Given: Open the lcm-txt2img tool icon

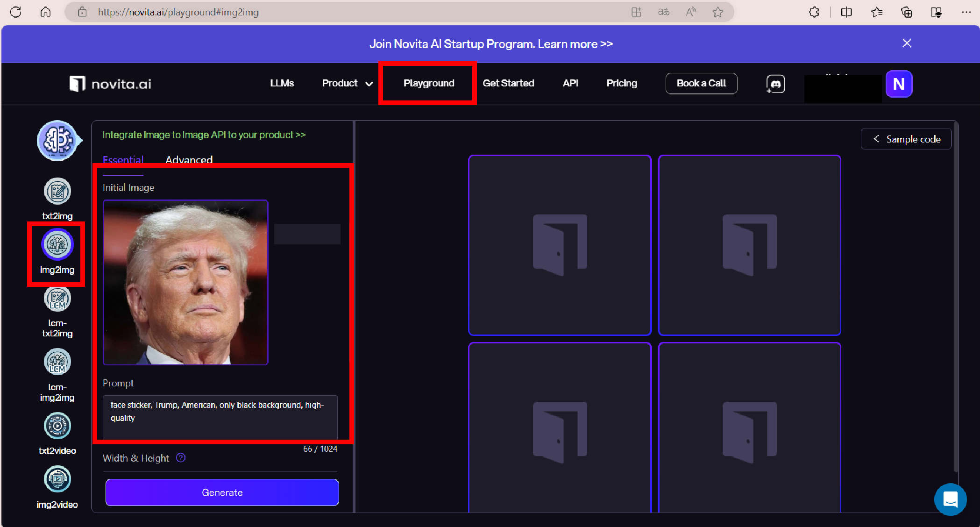Looking at the screenshot, I should (57, 299).
